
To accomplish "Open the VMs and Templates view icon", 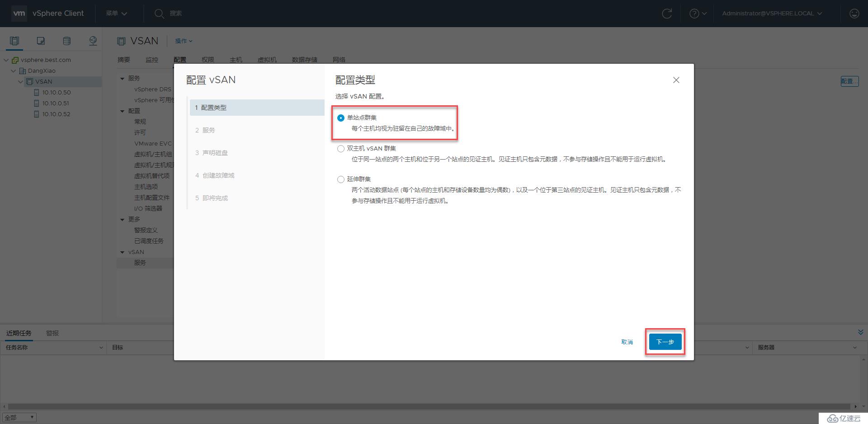I will tap(41, 41).
